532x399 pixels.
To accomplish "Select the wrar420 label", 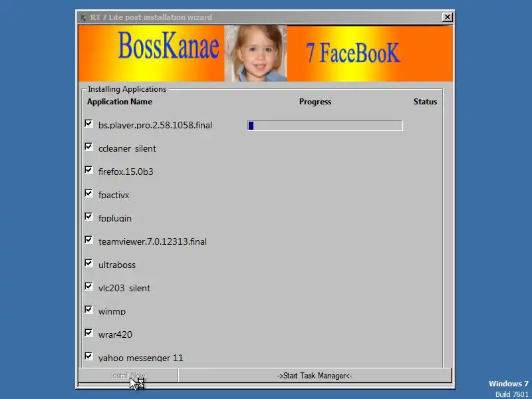I will [115, 334].
